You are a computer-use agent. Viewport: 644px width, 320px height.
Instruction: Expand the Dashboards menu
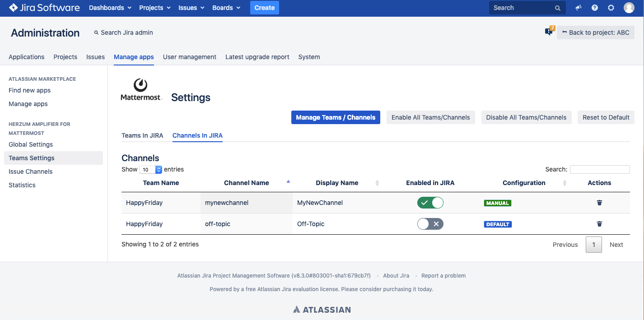110,8
